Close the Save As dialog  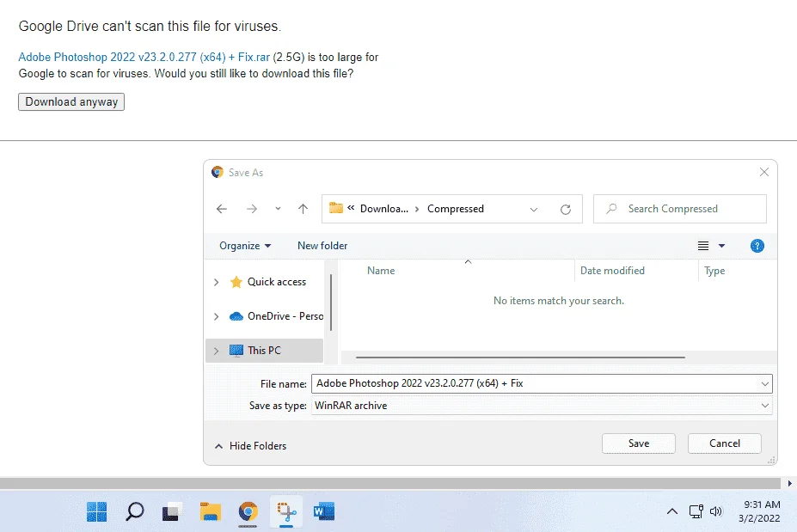pyautogui.click(x=764, y=172)
